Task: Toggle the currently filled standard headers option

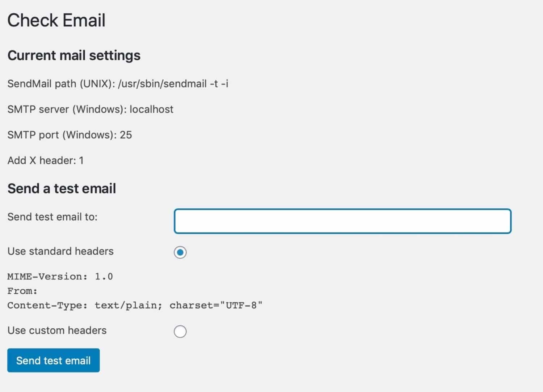Action: 180,252
